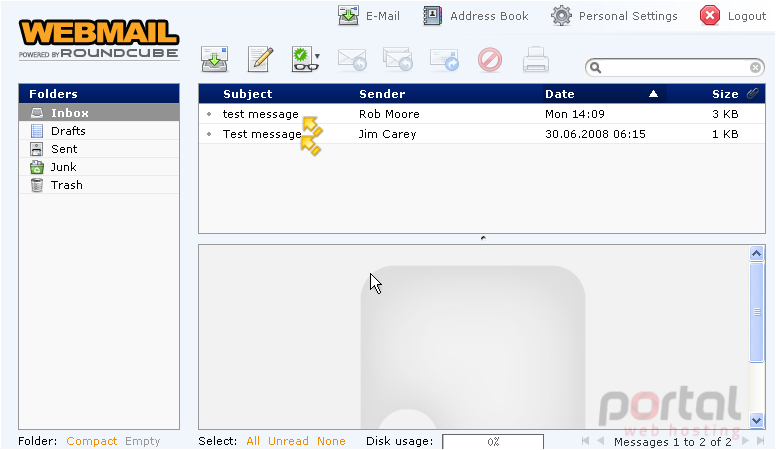Click the Logout button
Image resolution: width=776 pixels, height=450 pixels.
coord(733,16)
